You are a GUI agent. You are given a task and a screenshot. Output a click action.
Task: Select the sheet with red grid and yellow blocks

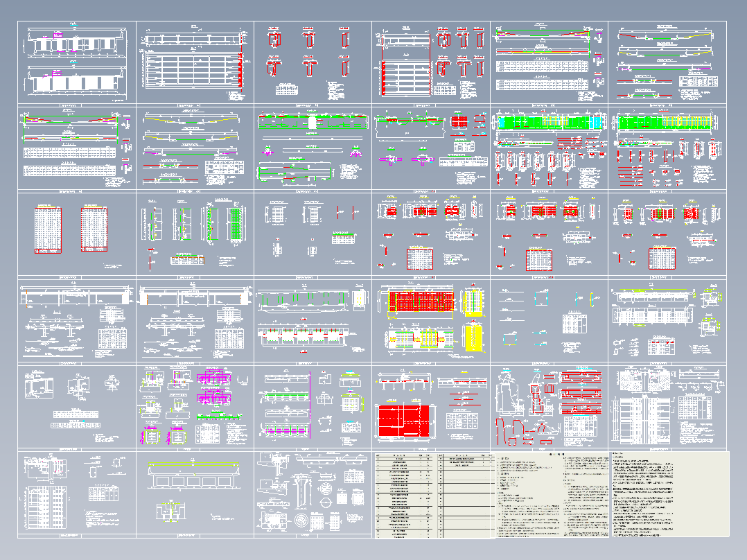[x=431, y=321]
